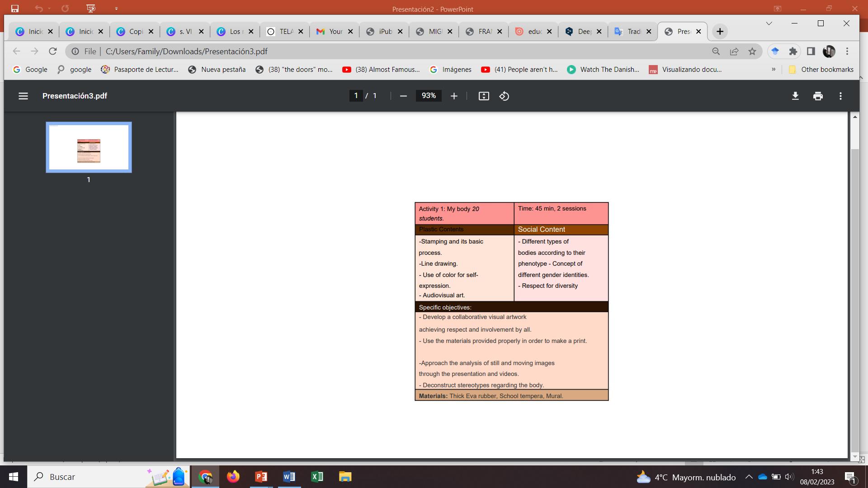Print the PDF document
The height and width of the screenshot is (488, 868).
[818, 96]
